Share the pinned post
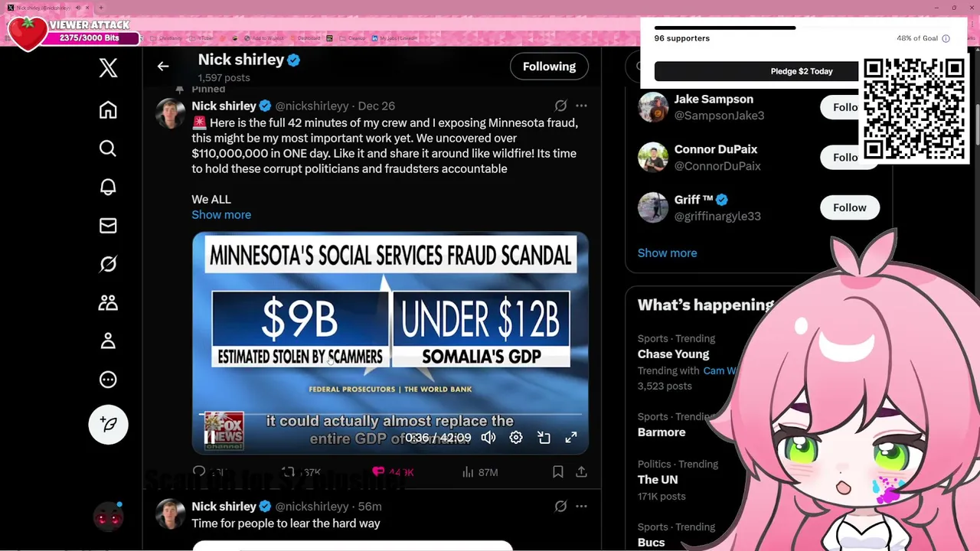Screen dimensions: 980x551 581,472
